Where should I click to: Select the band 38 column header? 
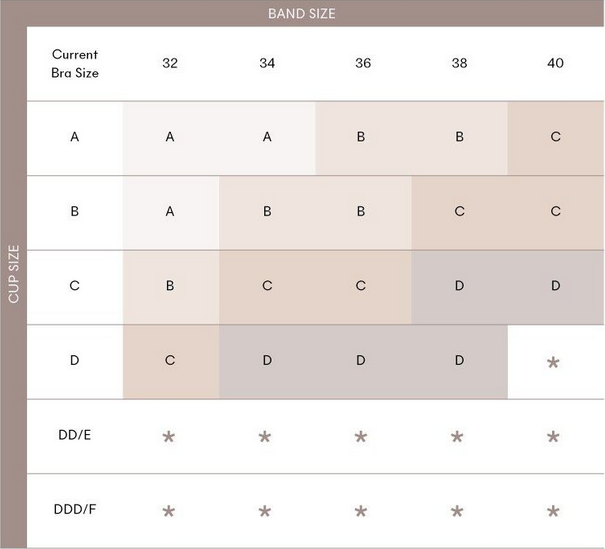tap(458, 63)
